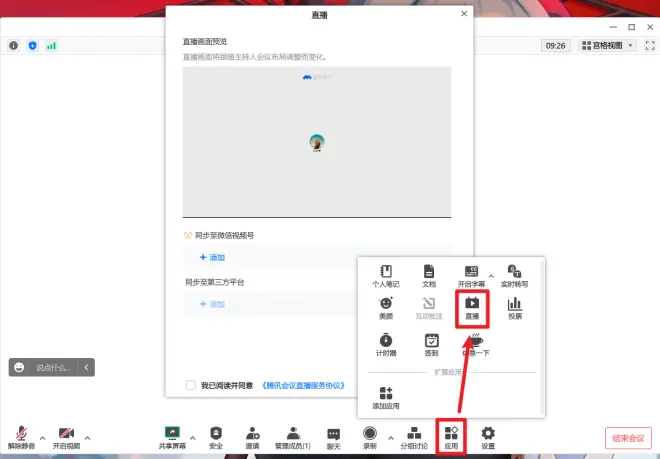Open the 美颜 beauty filter
660x459 pixels.
(386, 308)
